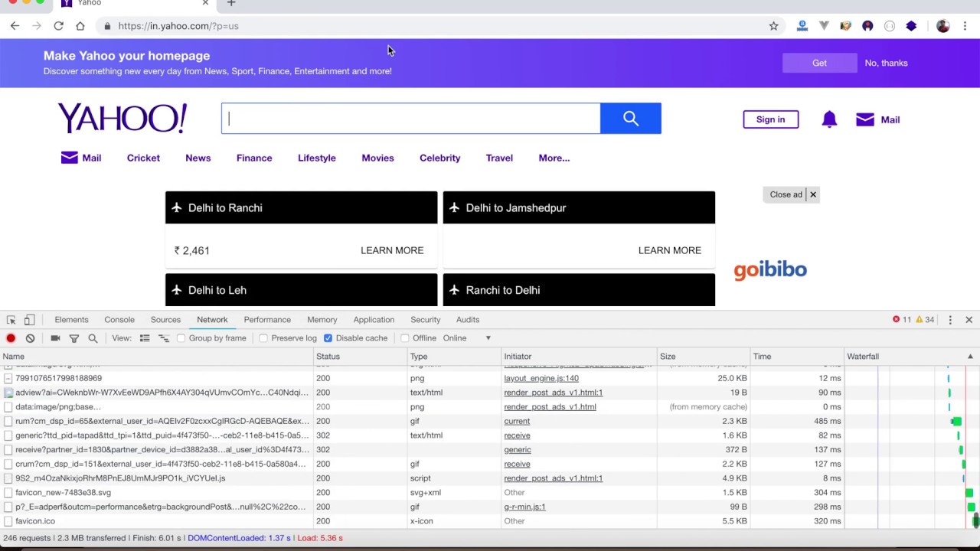
Task: Open the Ranchi to Delhi flight card
Action: (x=579, y=290)
